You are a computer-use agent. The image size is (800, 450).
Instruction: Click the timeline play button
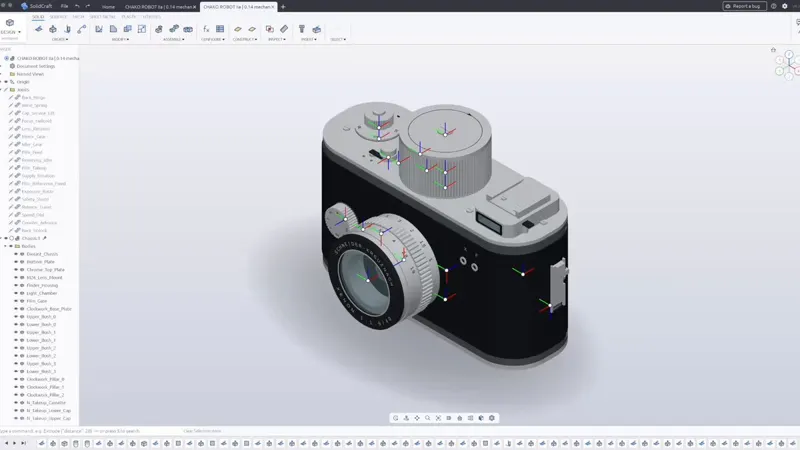14,443
